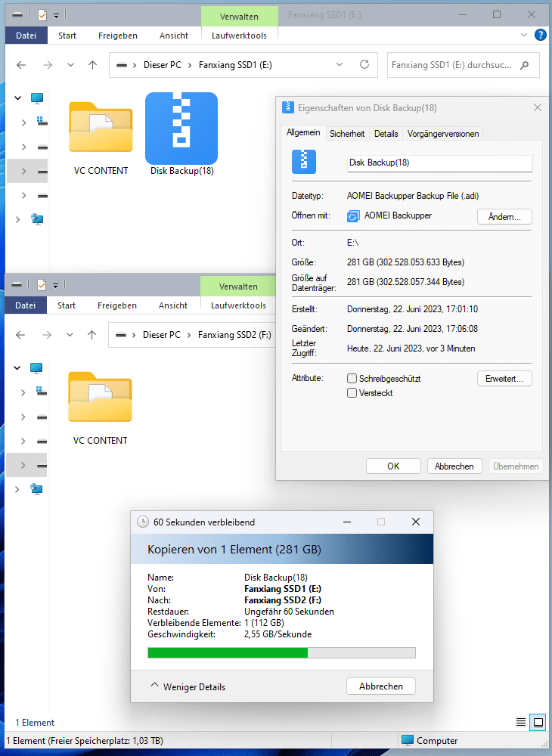The height and width of the screenshot is (756, 552).
Task: Cancel properties dialog with Abbrechen
Action: (x=454, y=466)
